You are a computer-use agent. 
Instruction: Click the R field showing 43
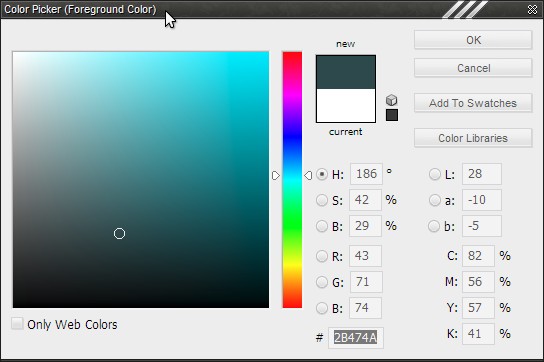tap(365, 256)
